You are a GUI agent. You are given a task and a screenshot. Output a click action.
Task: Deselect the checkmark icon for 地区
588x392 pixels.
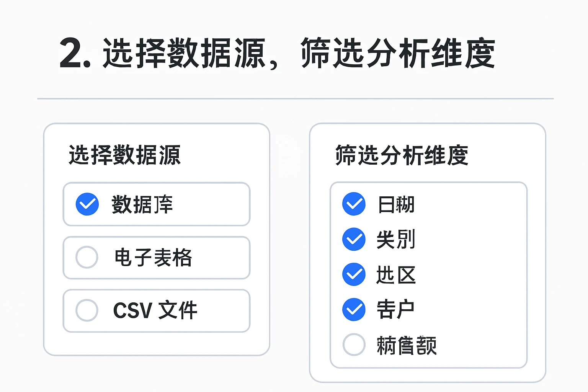click(354, 274)
